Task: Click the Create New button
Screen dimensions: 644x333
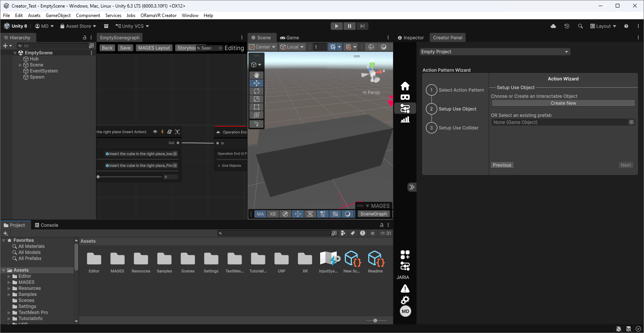Action: pos(563,103)
